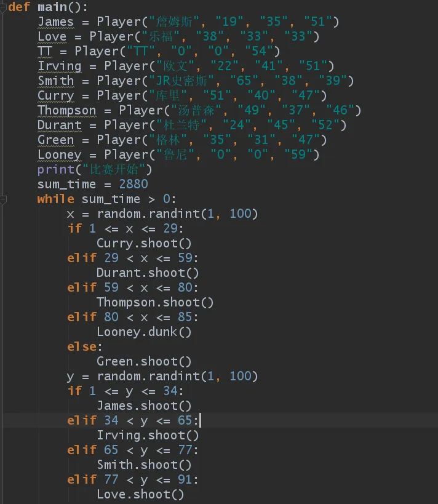Click the "59" string in Looney line
The width and height of the screenshot is (438, 504).
tap(298, 155)
